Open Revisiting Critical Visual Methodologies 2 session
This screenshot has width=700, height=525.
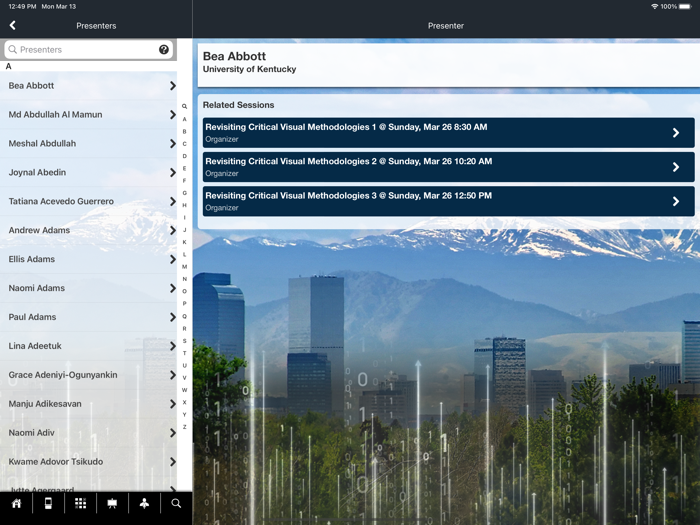click(449, 167)
